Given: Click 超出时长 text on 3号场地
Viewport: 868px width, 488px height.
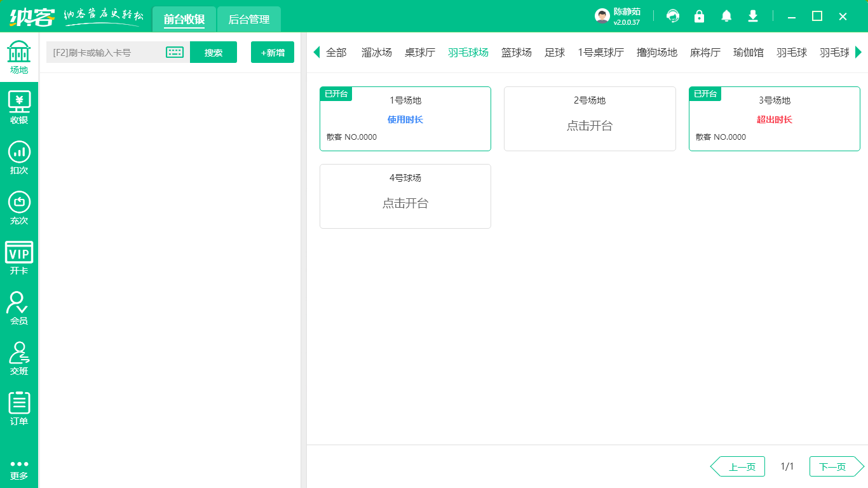Looking at the screenshot, I should pos(775,119).
